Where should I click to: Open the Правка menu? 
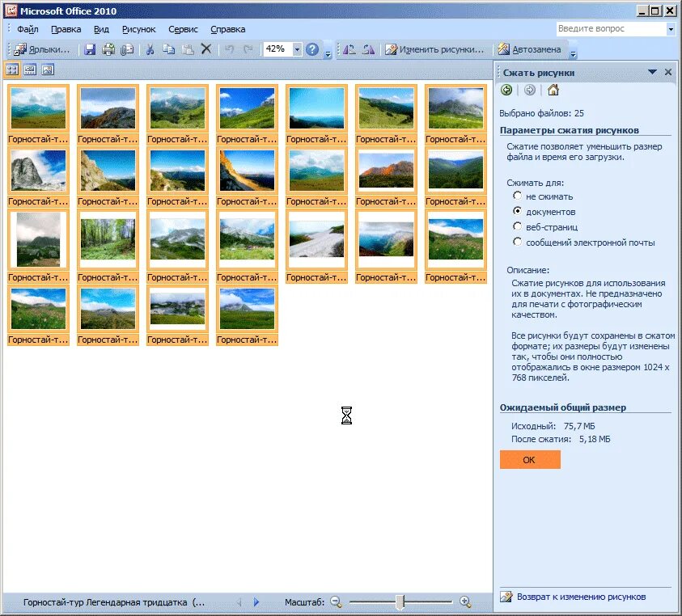click(66, 29)
